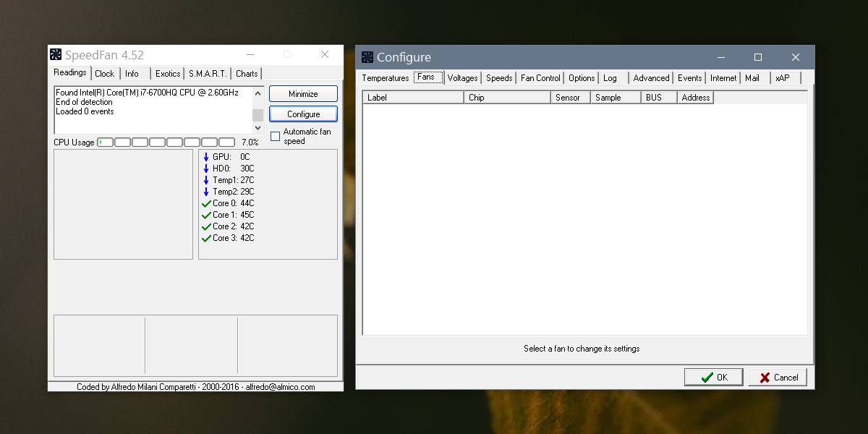Click the HD0 blue down-arrow icon

pyautogui.click(x=206, y=169)
